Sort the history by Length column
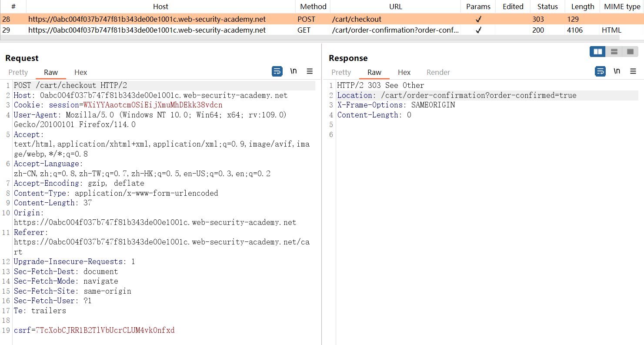 coord(582,7)
